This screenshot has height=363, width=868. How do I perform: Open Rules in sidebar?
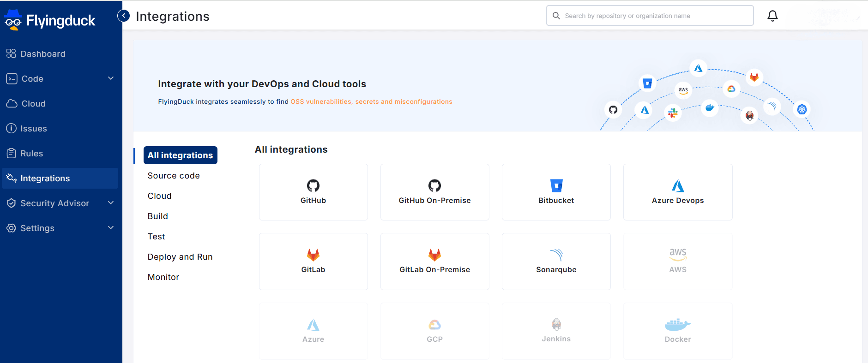[x=60, y=153]
